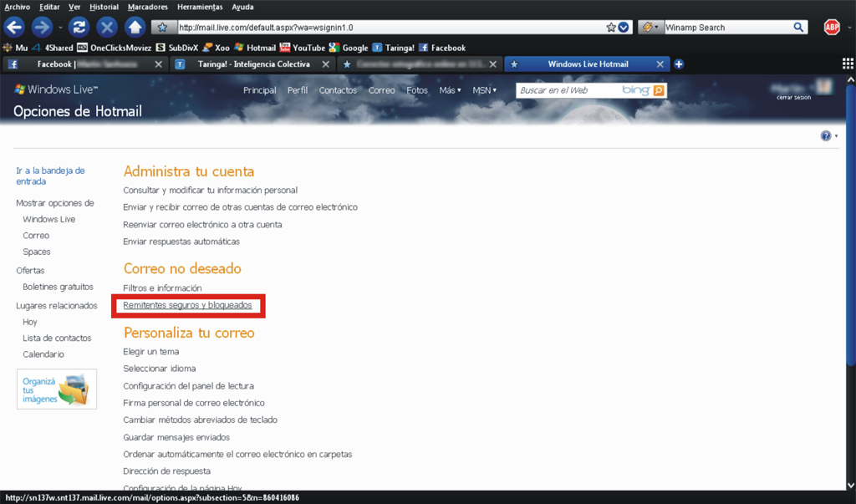The height and width of the screenshot is (504, 856).
Task: Open Enviar respuestas automáticas
Action: coord(181,242)
